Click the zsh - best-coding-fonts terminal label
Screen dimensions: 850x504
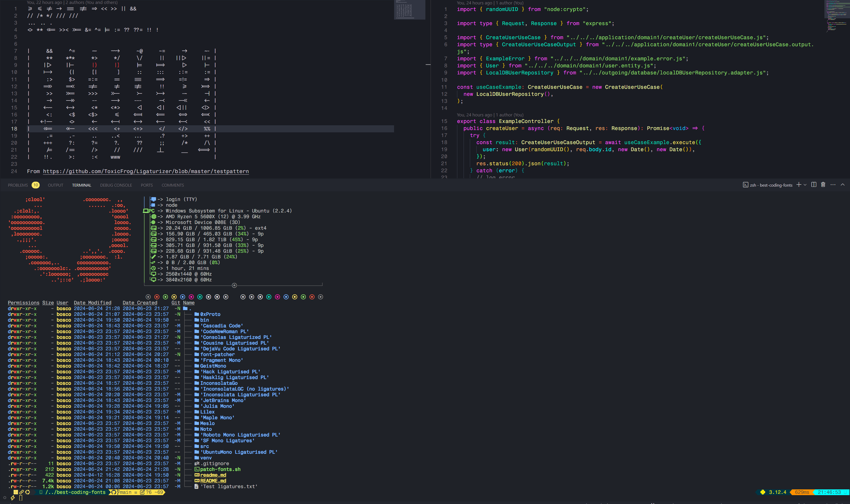[x=771, y=185]
